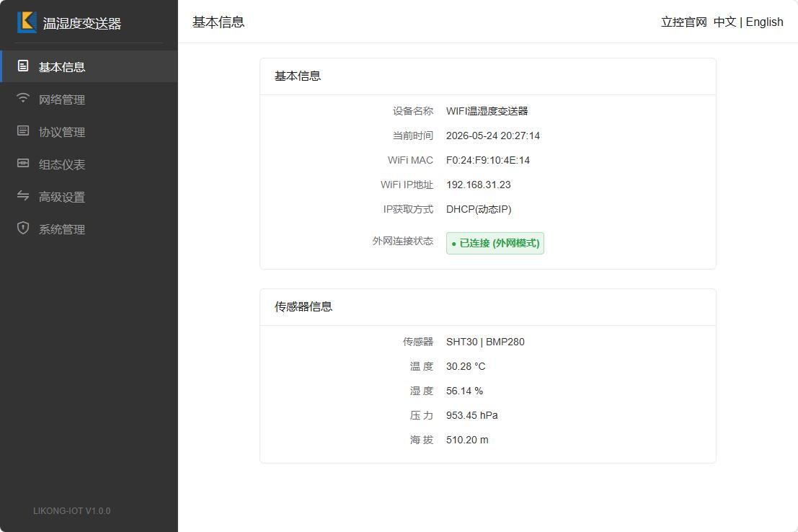Open the 网络管理 sidebar menu item
Screen dimensions: 798x532
(89, 99)
